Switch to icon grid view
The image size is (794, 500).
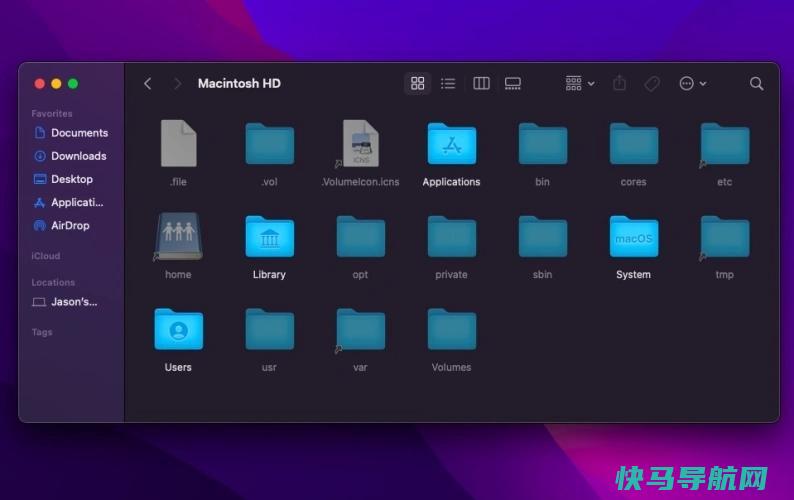coord(418,83)
